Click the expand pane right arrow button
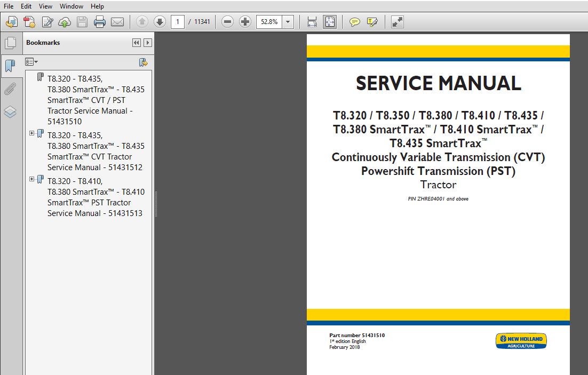Image resolution: width=588 pixels, height=375 pixels. click(148, 43)
